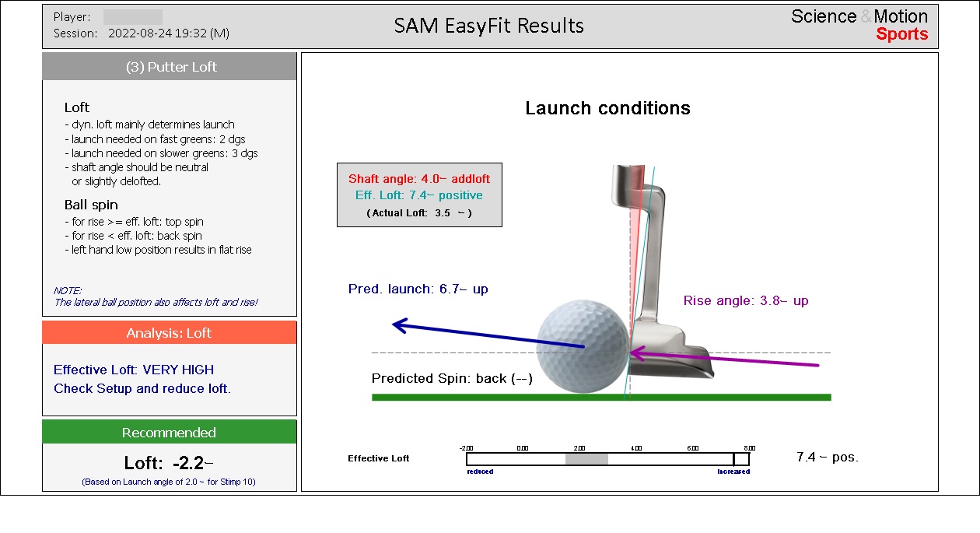The image size is (980, 533).
Task: Click the Shaft angle info box
Action: point(419,195)
